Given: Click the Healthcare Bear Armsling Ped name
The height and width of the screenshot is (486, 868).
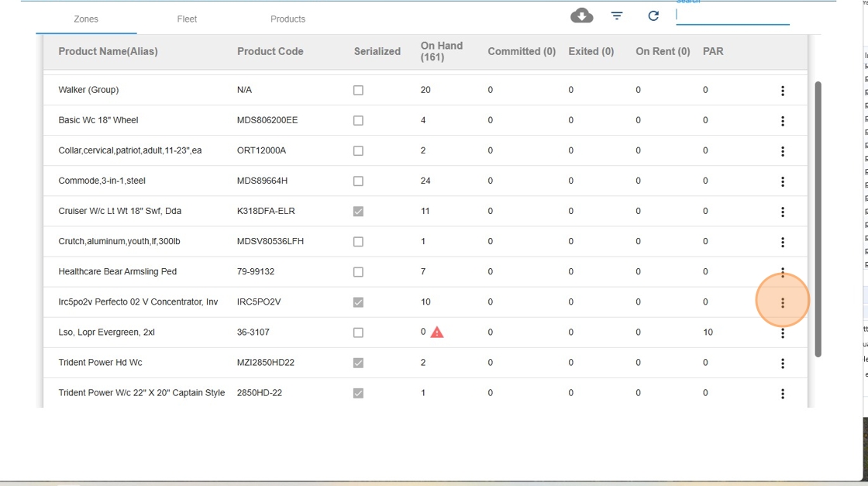Looking at the screenshot, I should 117,271.
